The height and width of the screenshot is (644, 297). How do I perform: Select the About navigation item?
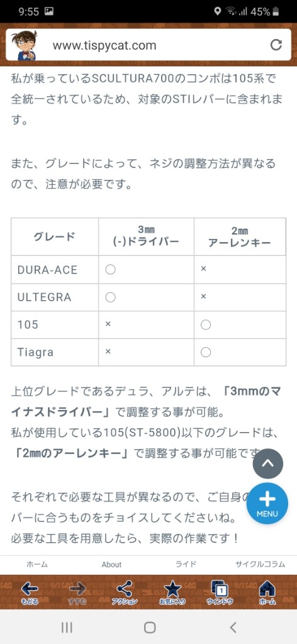(x=111, y=564)
